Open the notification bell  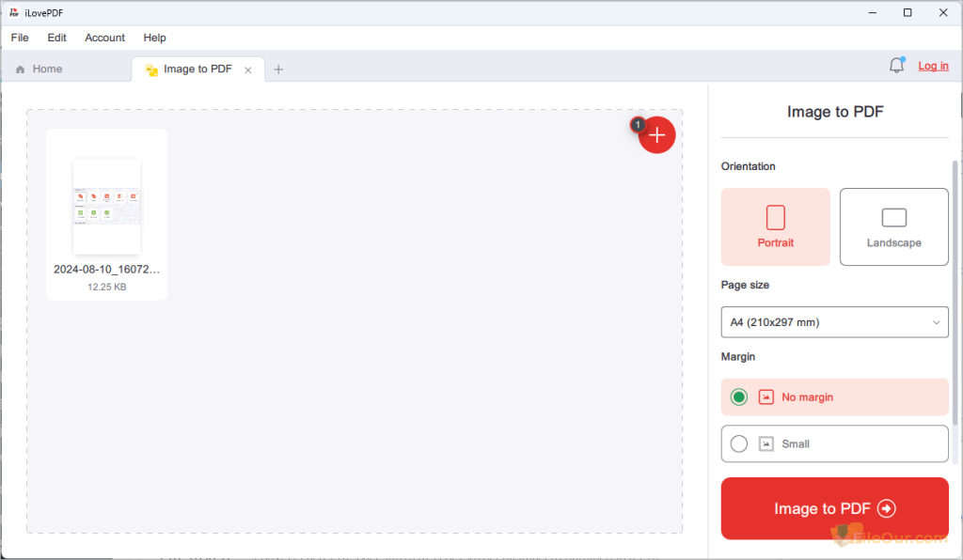(x=896, y=65)
